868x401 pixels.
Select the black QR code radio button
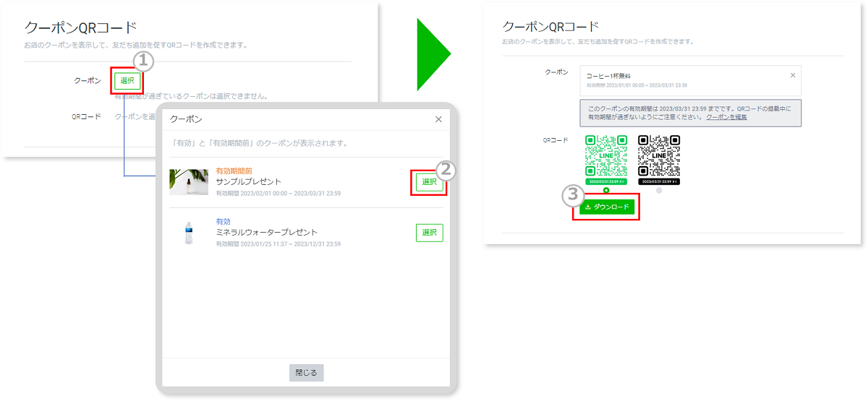tap(659, 191)
